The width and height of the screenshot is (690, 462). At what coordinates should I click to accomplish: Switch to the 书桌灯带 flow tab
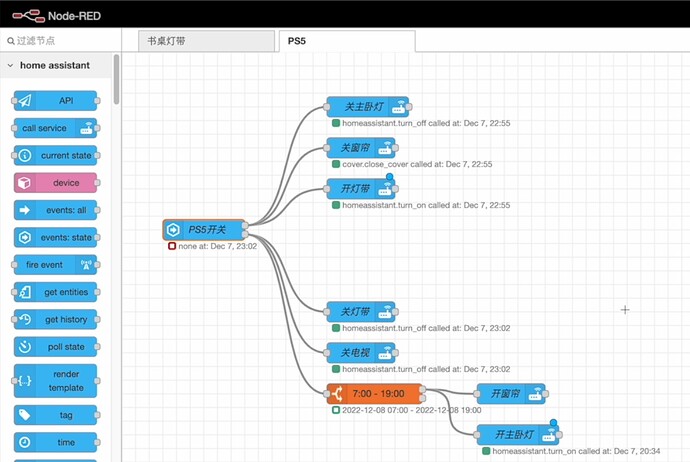[206, 41]
